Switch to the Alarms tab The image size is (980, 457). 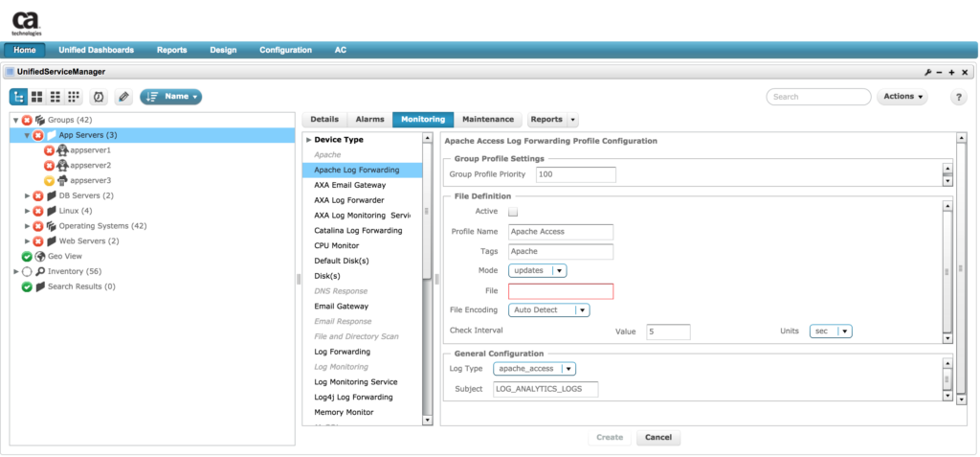tap(369, 120)
